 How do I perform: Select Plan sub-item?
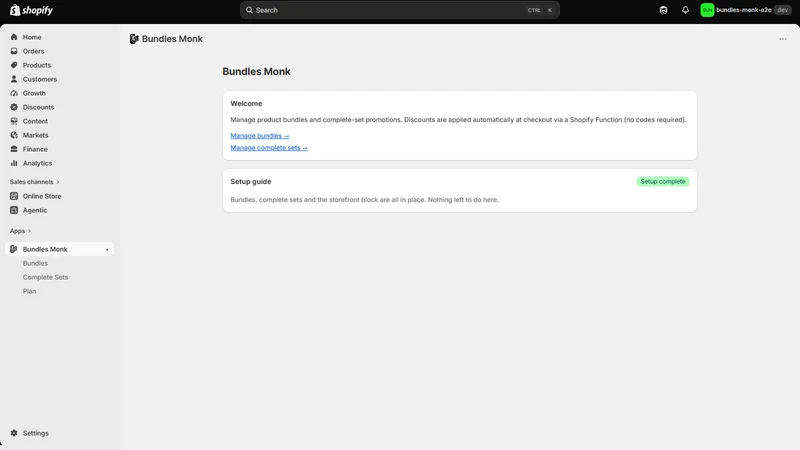point(30,291)
